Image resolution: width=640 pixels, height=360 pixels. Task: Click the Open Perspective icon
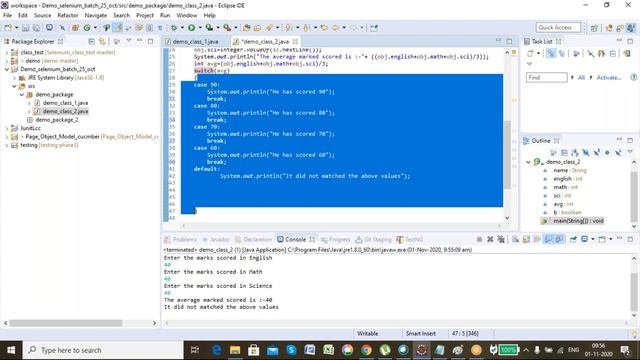(594, 28)
